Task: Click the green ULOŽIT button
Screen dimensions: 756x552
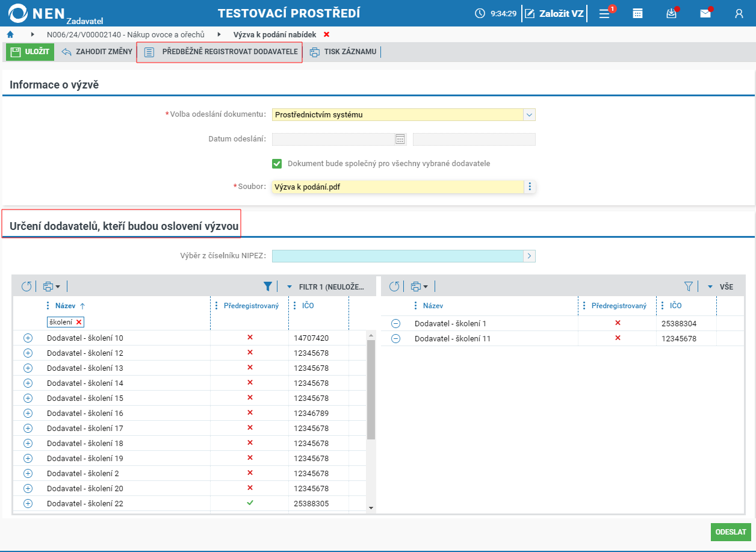Action: [30, 52]
